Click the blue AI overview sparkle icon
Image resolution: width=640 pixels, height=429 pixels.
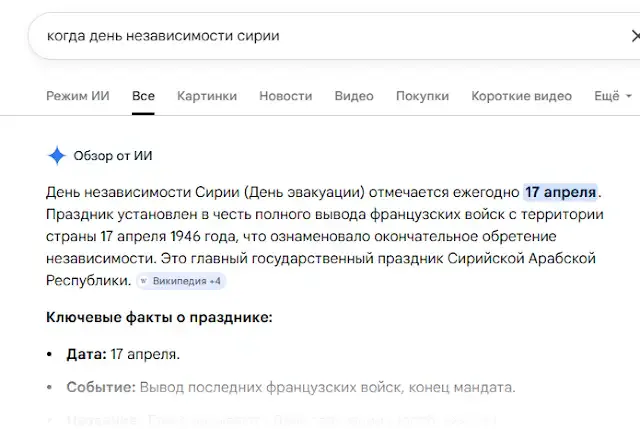tap(57, 155)
